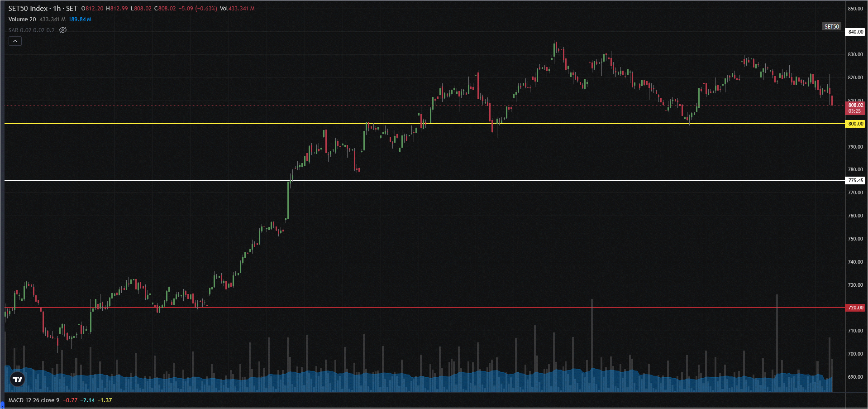Click the Vol 433.341 M header value
The image size is (868, 409).
click(x=237, y=9)
